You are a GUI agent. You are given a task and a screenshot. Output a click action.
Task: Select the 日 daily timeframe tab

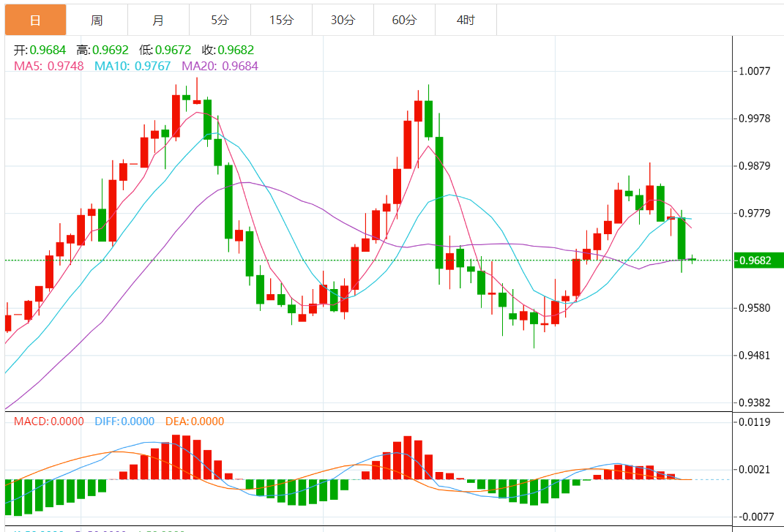pyautogui.click(x=35, y=20)
